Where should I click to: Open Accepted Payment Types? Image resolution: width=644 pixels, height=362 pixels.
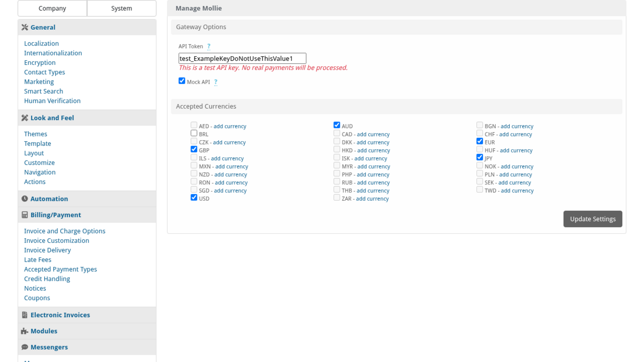point(60,269)
